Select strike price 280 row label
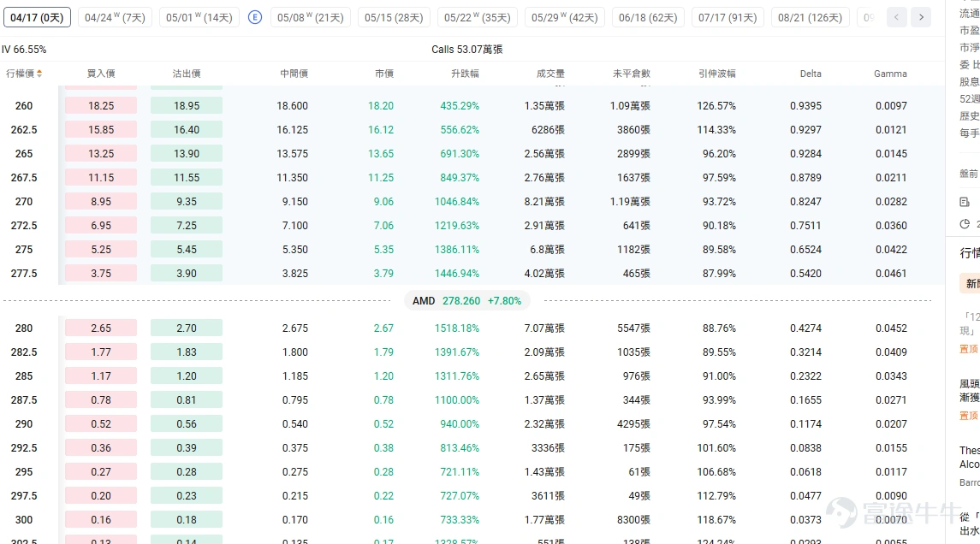 point(24,328)
